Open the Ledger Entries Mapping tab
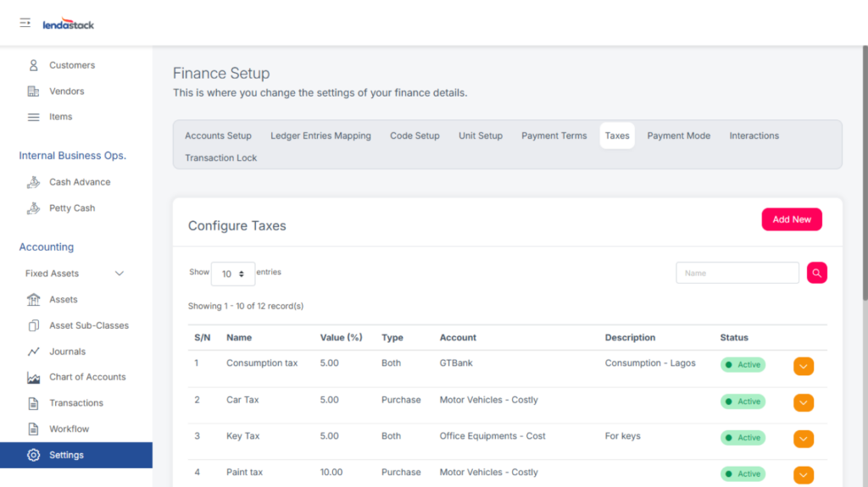The image size is (868, 487). click(x=320, y=136)
